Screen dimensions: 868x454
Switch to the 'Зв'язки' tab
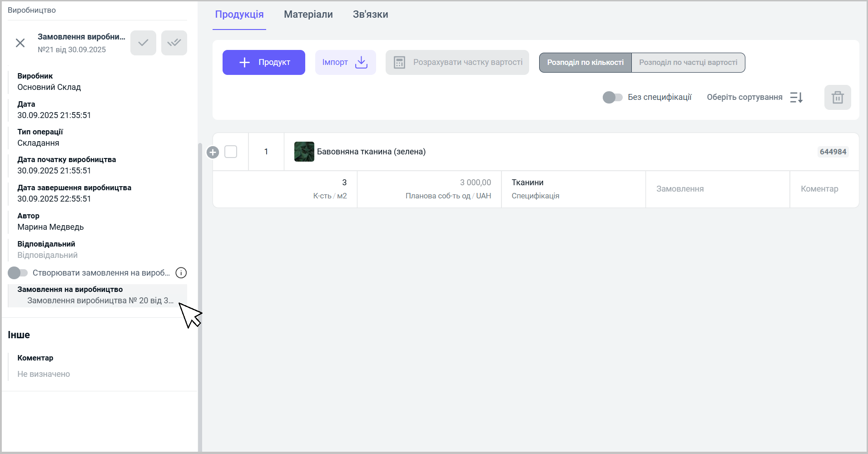[370, 15]
